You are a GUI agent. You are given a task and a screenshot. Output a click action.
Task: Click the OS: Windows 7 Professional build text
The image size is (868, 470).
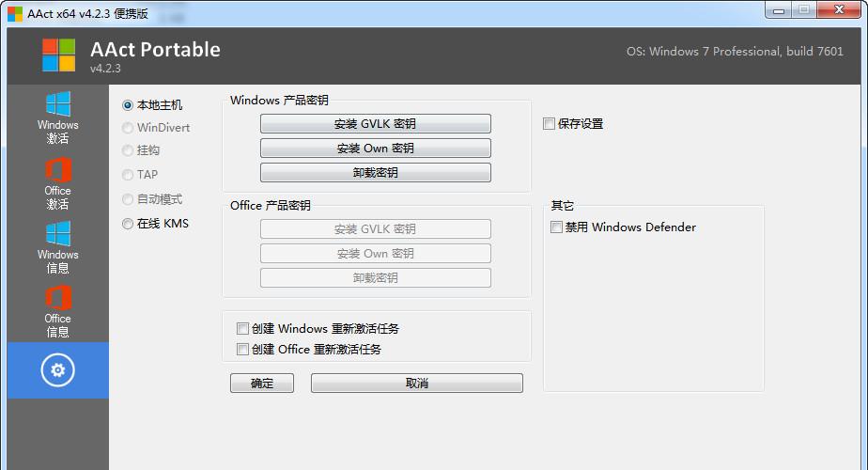[x=735, y=52]
